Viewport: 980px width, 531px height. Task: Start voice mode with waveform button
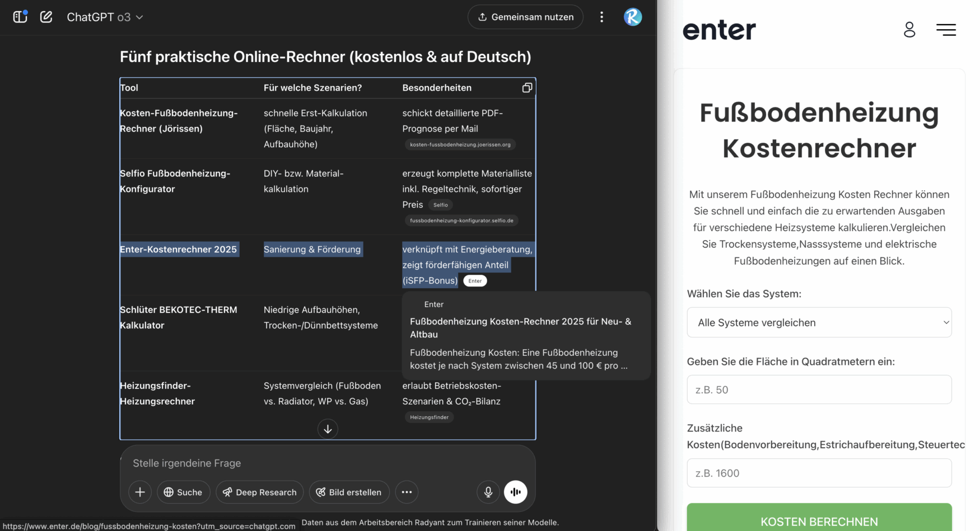click(x=516, y=492)
